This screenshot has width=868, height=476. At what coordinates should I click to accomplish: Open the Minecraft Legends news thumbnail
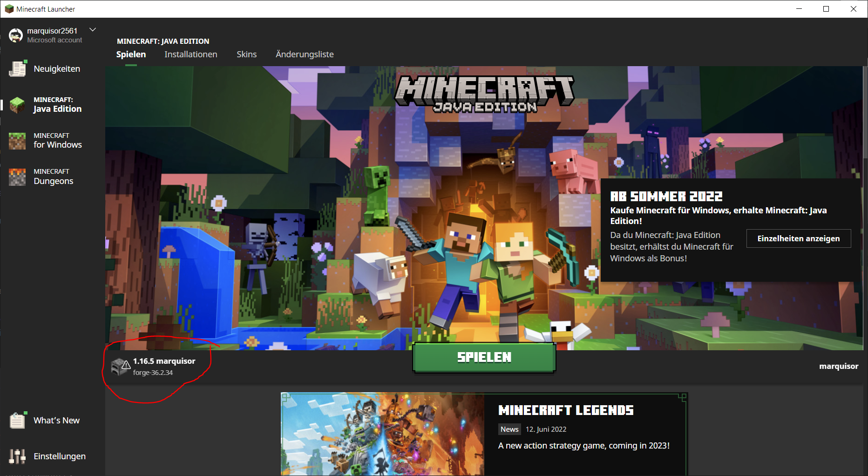pyautogui.click(x=383, y=435)
